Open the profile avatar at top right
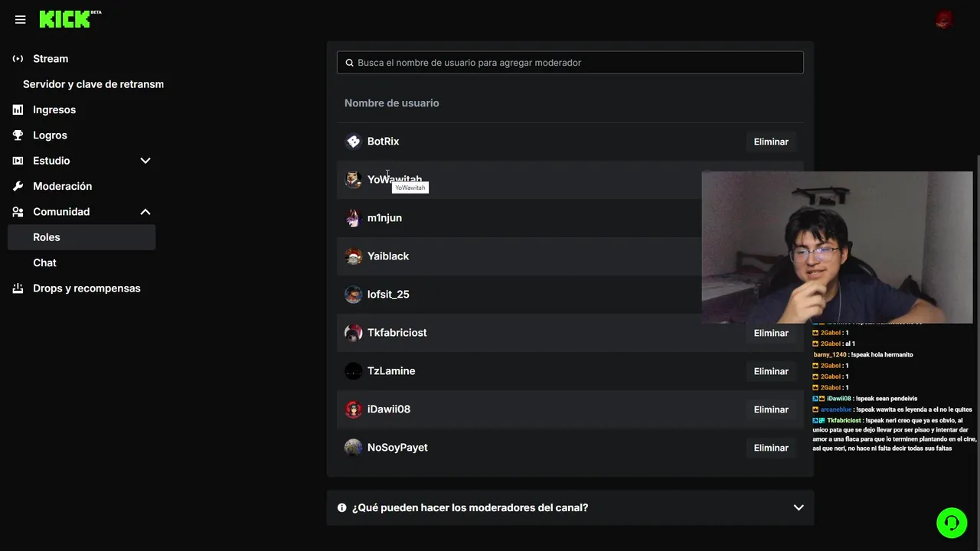 pyautogui.click(x=944, y=20)
